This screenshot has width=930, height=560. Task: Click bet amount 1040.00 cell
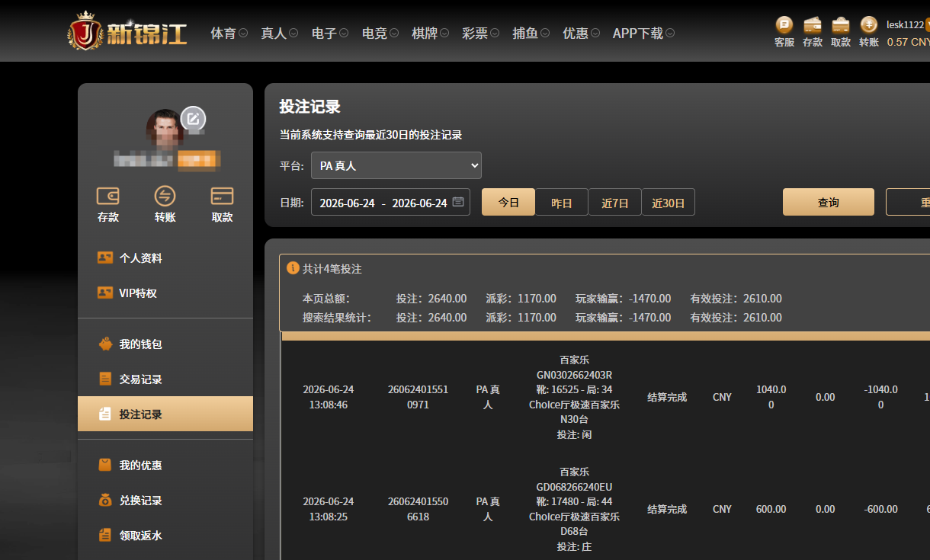click(x=771, y=397)
